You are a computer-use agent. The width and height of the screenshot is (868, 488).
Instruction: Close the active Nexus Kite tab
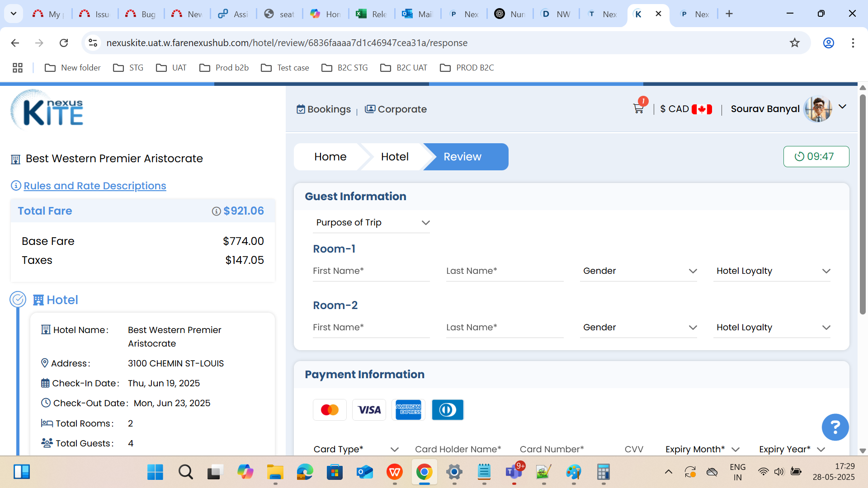coord(658,14)
